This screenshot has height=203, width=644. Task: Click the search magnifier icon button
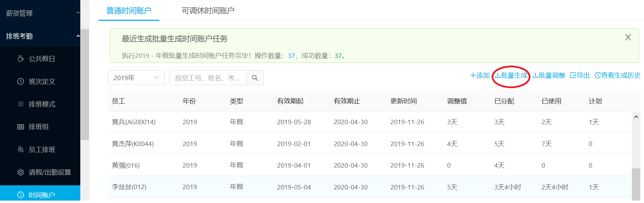click(255, 78)
